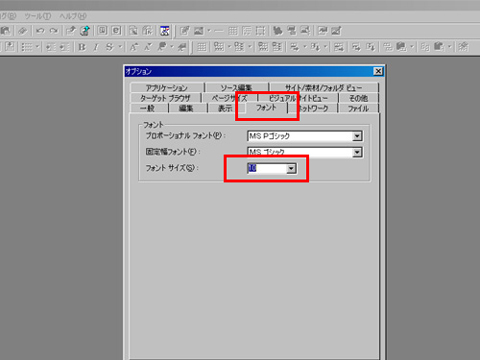
Task: Switch to the ネットワーク tab
Action: (x=313, y=108)
